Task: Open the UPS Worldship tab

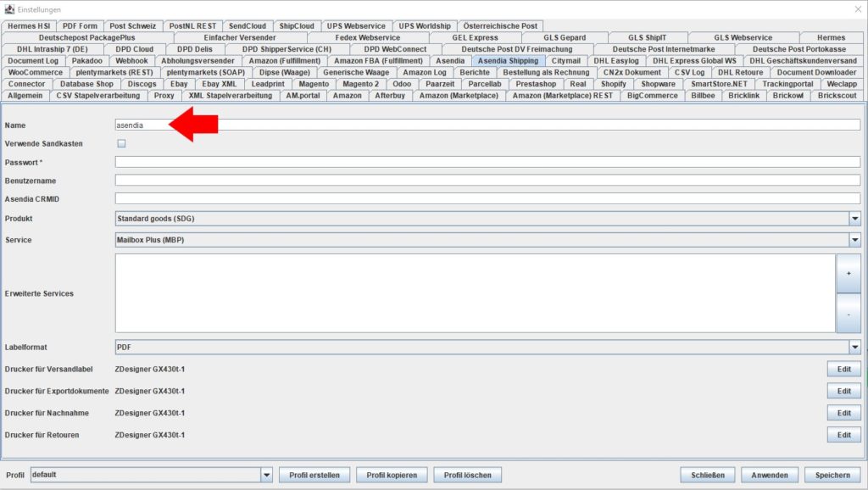Action: pos(425,26)
